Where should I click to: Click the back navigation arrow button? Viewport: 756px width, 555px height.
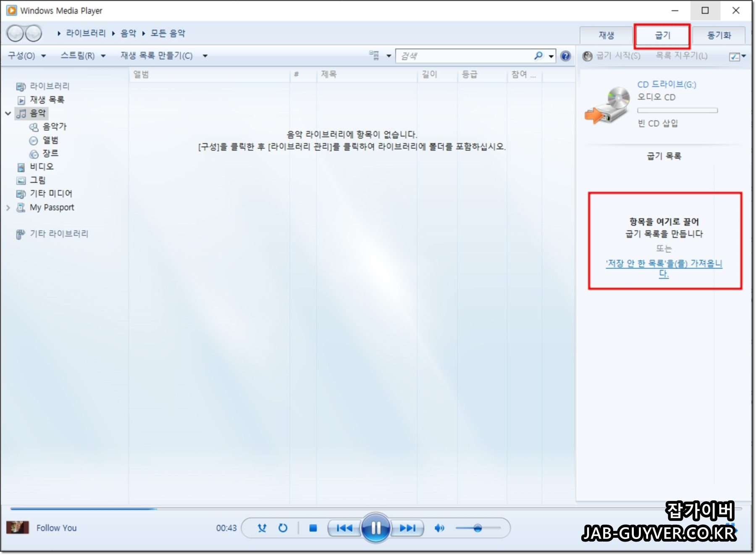[15, 33]
